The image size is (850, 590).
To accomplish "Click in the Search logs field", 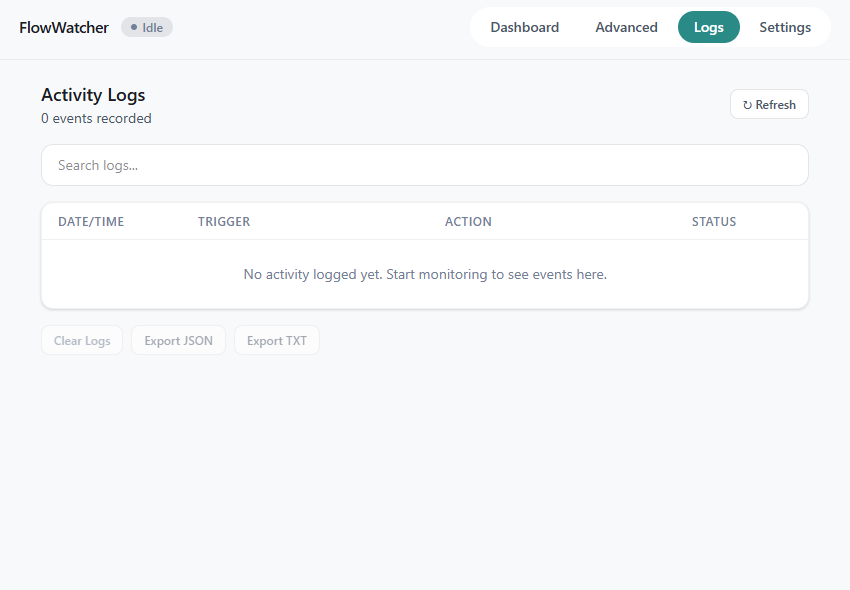I will pyautogui.click(x=424, y=165).
